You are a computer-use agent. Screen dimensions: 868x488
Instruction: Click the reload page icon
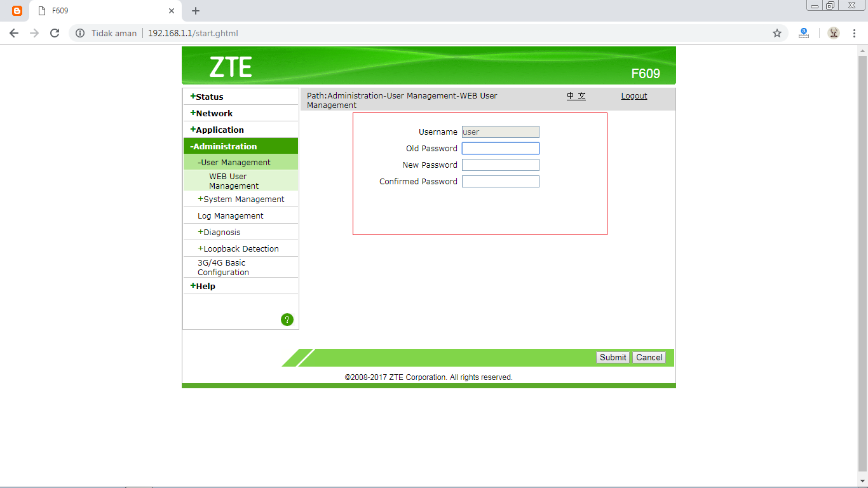point(54,33)
